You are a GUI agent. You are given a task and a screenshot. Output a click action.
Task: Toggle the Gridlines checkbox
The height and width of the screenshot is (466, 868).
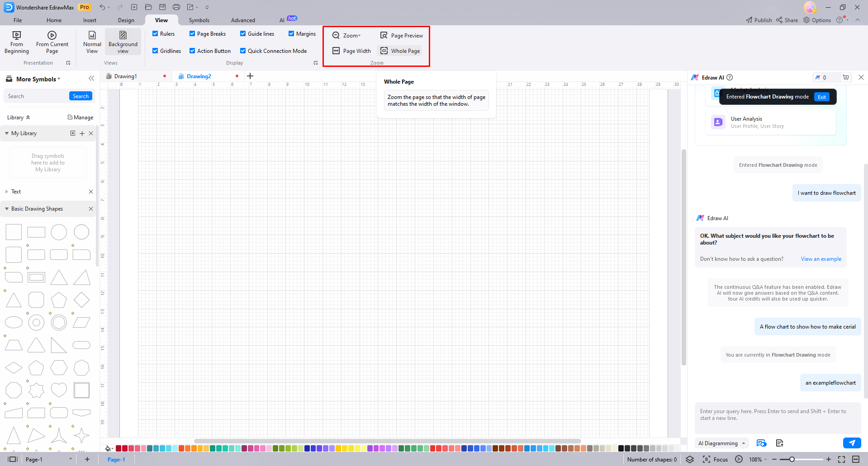tap(155, 51)
